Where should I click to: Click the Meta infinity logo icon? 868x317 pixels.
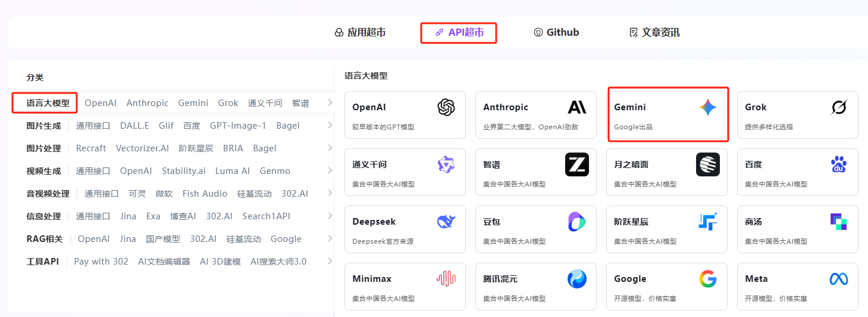(839, 279)
